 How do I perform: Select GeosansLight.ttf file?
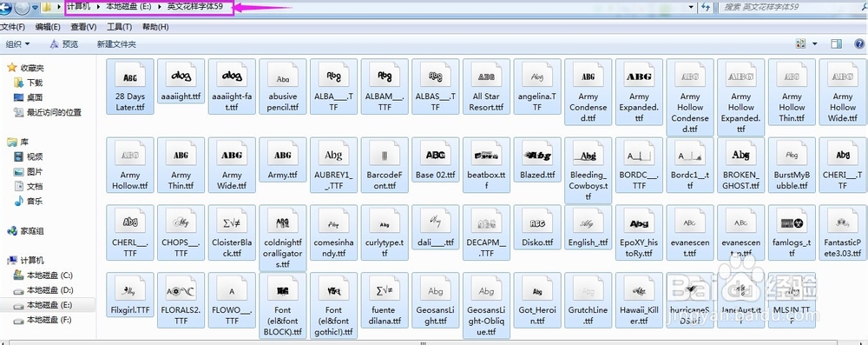point(435,300)
